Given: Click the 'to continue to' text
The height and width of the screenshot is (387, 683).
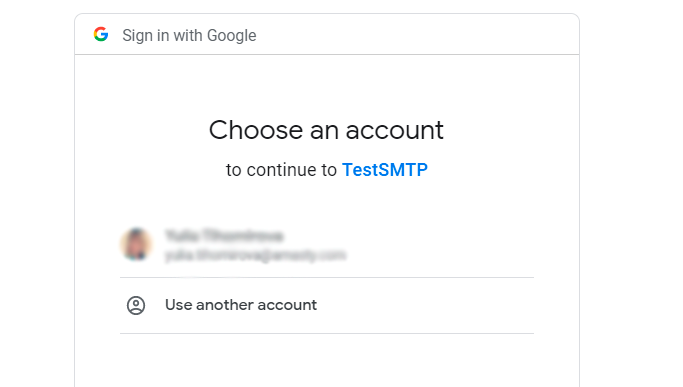Looking at the screenshot, I should tap(281, 170).
